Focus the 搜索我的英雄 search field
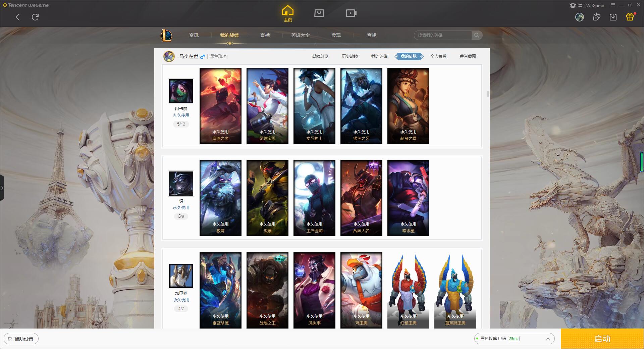The width and height of the screenshot is (644, 349). [443, 35]
